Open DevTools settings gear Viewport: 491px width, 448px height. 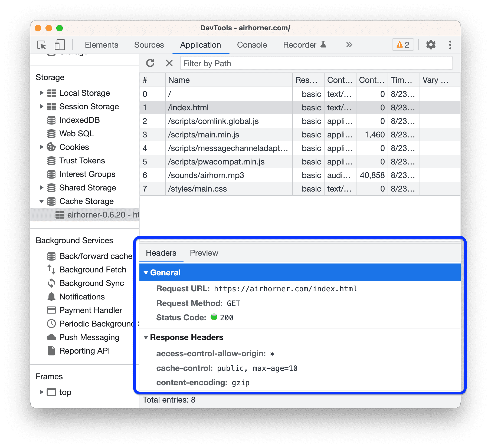coord(430,45)
